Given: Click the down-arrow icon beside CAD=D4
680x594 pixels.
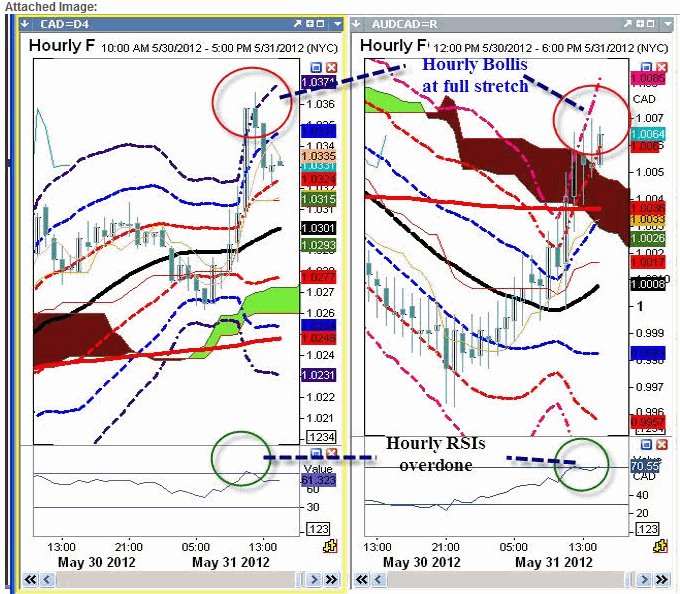Looking at the screenshot, I should [25, 24].
